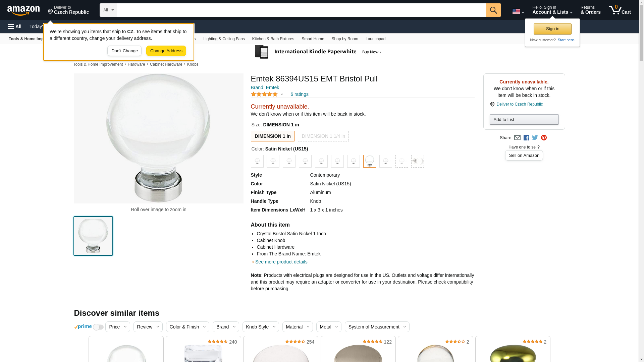
Task: Open Kitchen & Bath Fixtures menu
Action: (x=273, y=39)
